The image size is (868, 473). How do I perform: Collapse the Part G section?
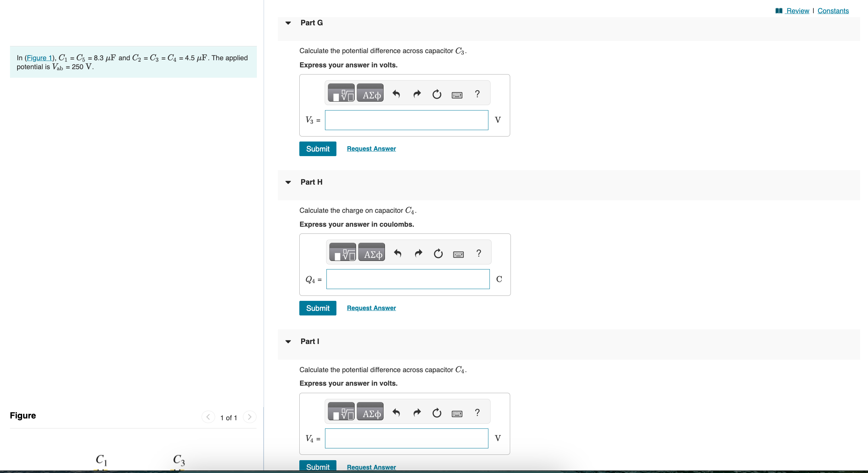click(288, 23)
